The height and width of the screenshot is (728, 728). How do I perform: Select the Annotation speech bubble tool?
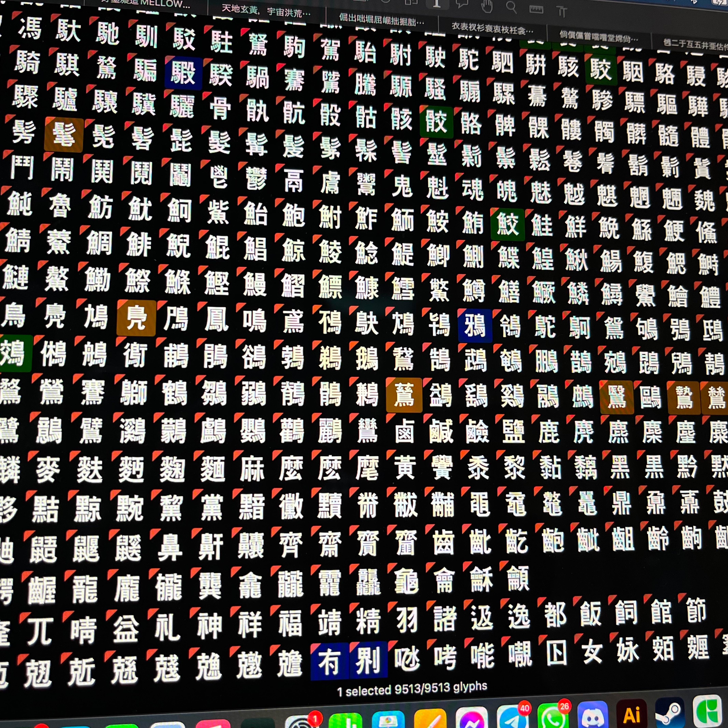(462, 4)
